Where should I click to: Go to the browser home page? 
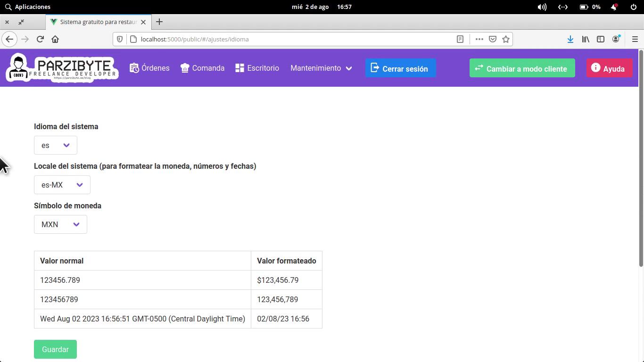click(x=55, y=39)
